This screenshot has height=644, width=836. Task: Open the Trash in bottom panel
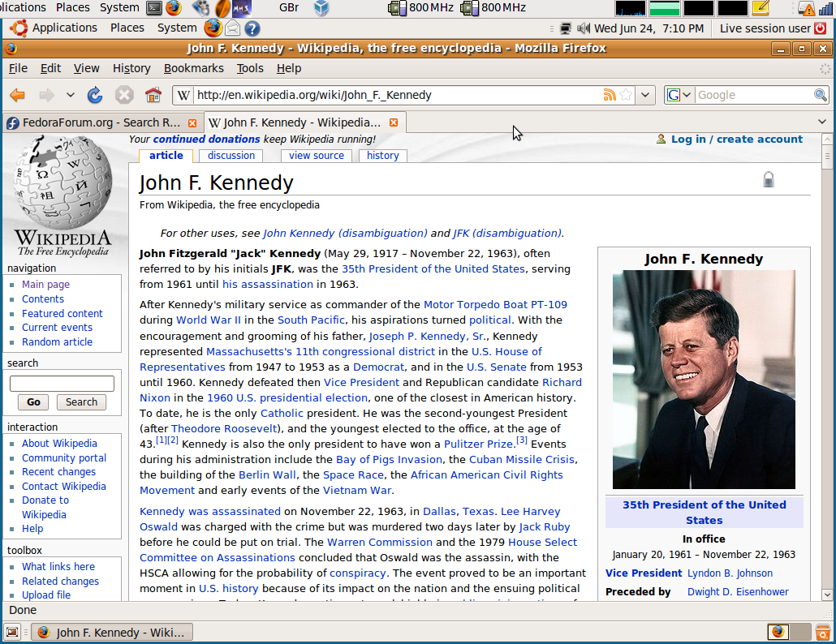click(823, 633)
